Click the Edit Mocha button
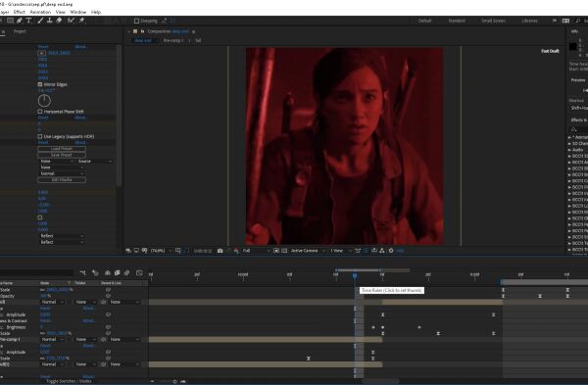The width and height of the screenshot is (588, 385). coord(62,180)
